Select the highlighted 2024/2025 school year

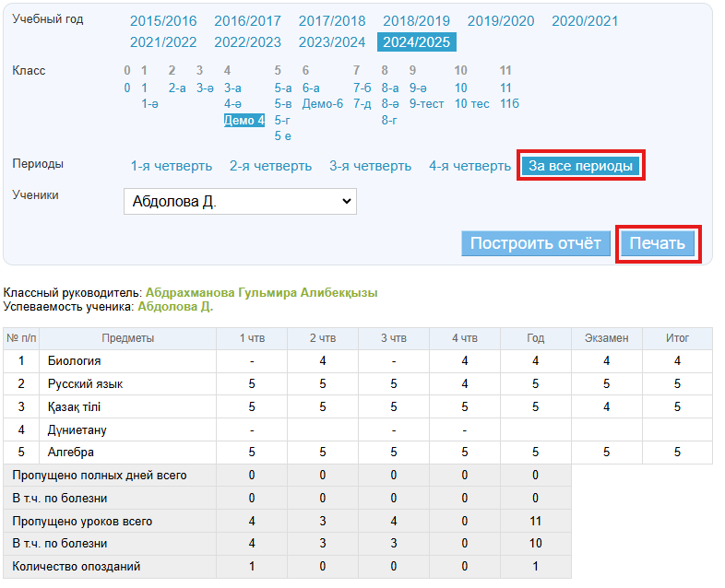click(417, 41)
